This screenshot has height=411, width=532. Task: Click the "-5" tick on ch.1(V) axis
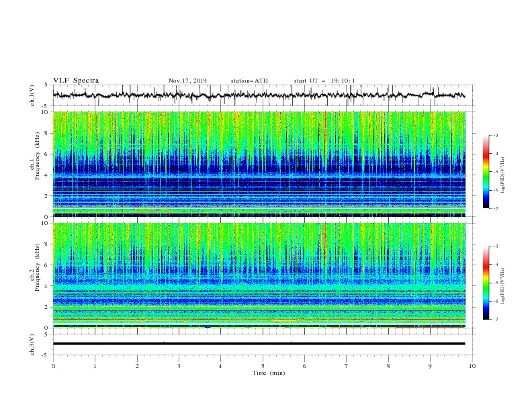pyautogui.click(x=45, y=106)
